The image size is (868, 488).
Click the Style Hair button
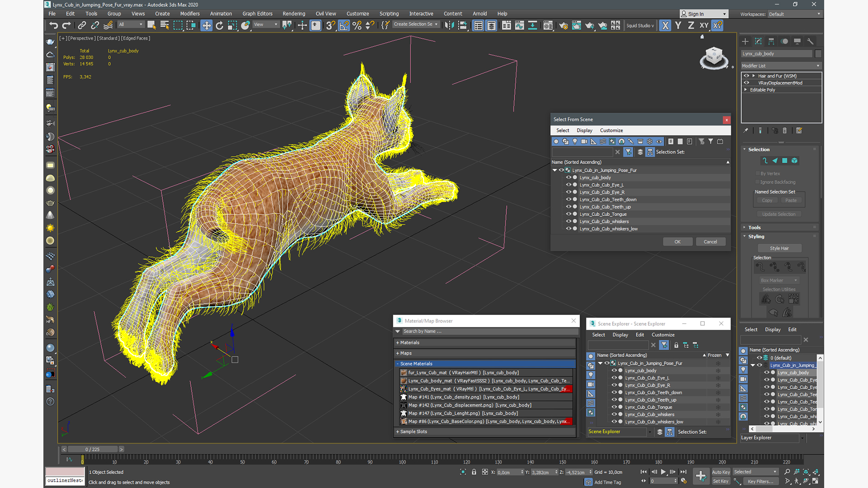click(x=779, y=249)
